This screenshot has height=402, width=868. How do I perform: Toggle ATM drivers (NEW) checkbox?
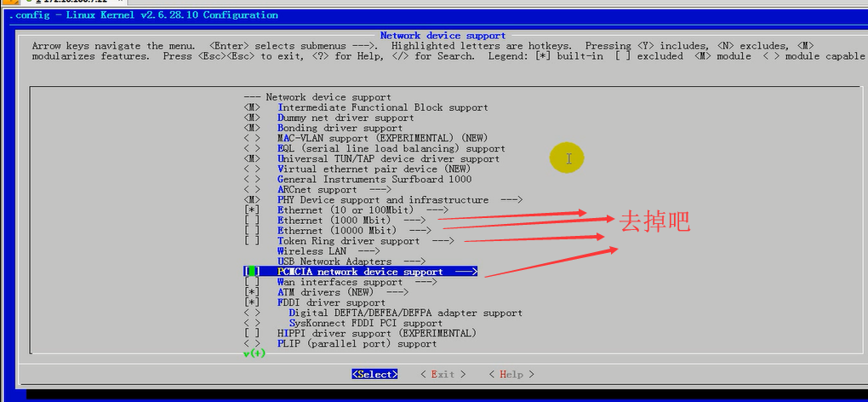[252, 292]
